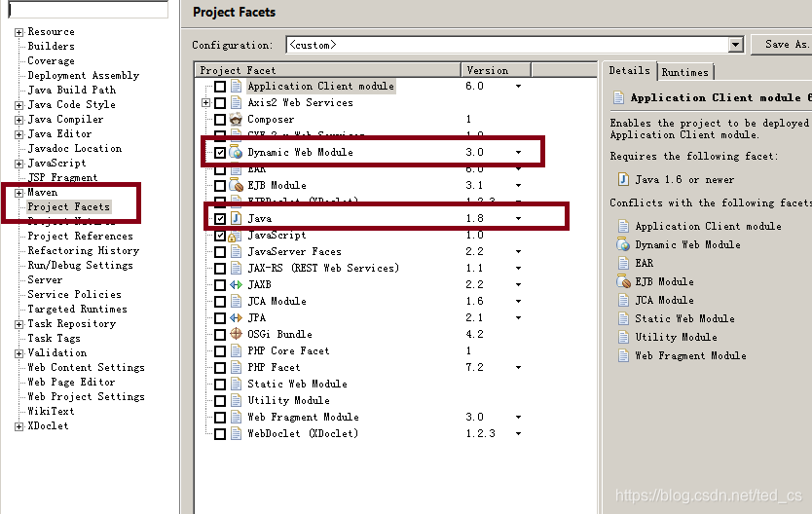Uncheck the Dynamic Web Module checkbox
This screenshot has width=812, height=514.
pos(220,153)
